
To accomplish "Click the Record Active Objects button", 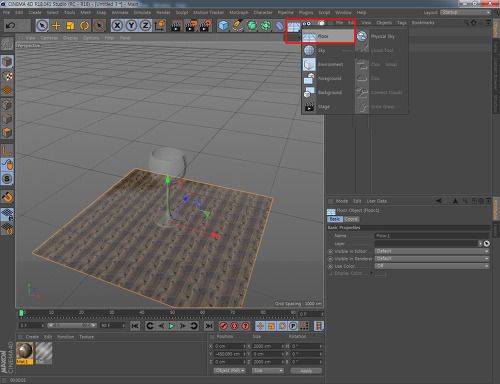I will [223, 326].
